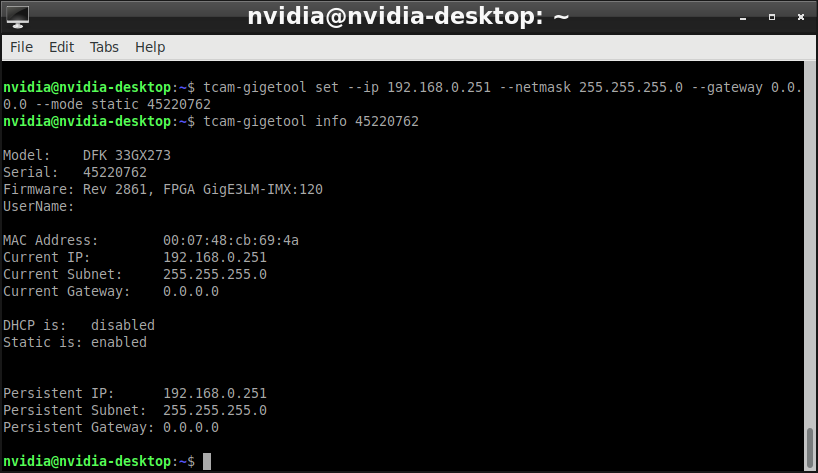Click the 'DHCP is: disabled' line
Image resolution: width=818 pixels, height=473 pixels.
(x=79, y=325)
